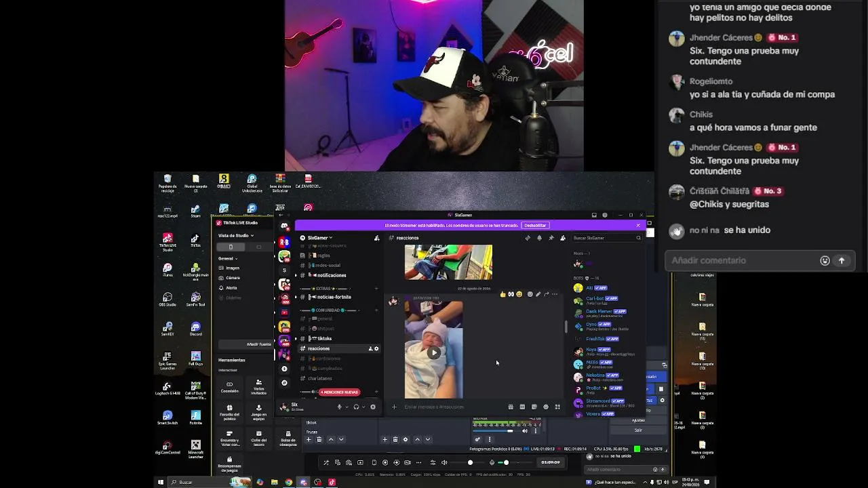The image size is (868, 488).
Task: Open the OBS Studio desktop shortcut
Action: [167, 300]
